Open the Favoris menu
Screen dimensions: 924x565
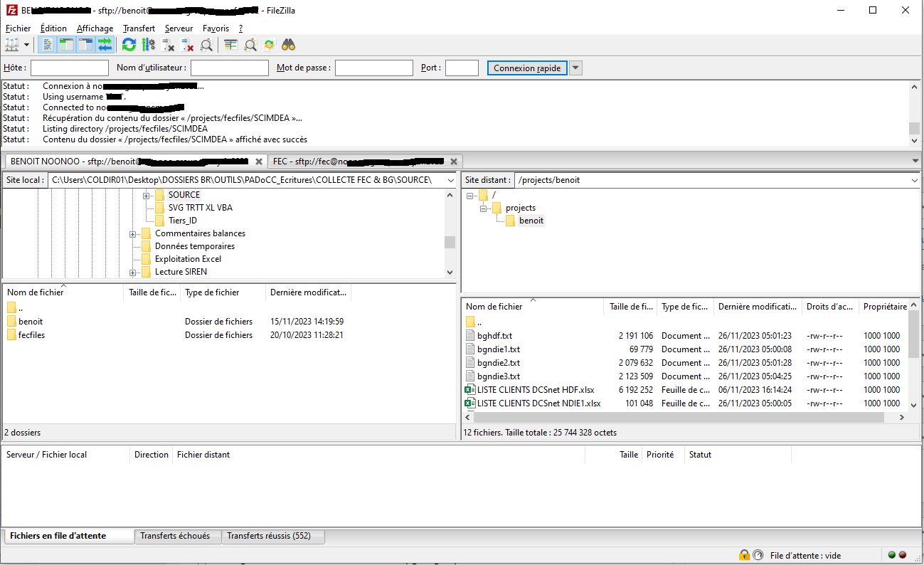(216, 28)
